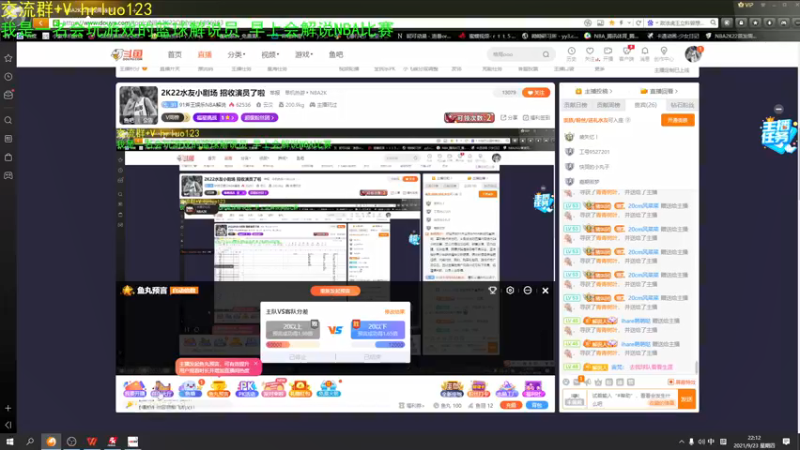The height and width of the screenshot is (450, 800).
Task: Select the blue 20以下 prediction option
Action: [378, 330]
